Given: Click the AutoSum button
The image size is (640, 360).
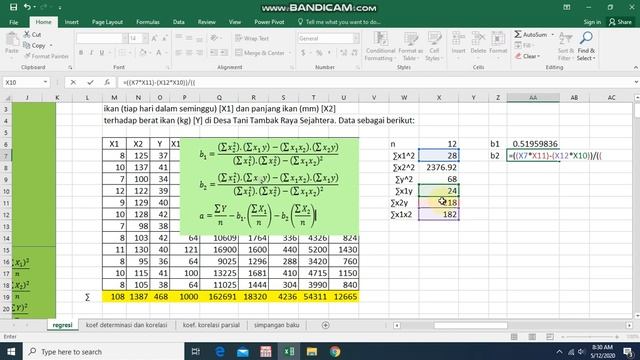Looking at the screenshot, I should pos(531,35).
